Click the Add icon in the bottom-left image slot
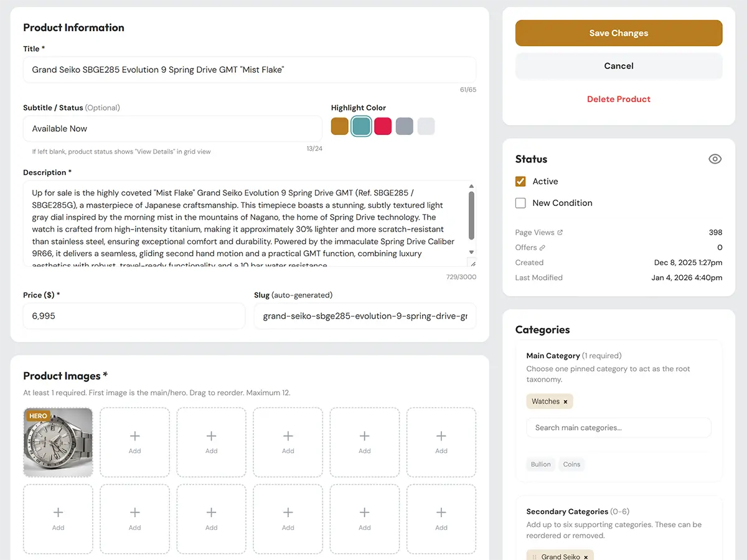The image size is (747, 560). 58,513
